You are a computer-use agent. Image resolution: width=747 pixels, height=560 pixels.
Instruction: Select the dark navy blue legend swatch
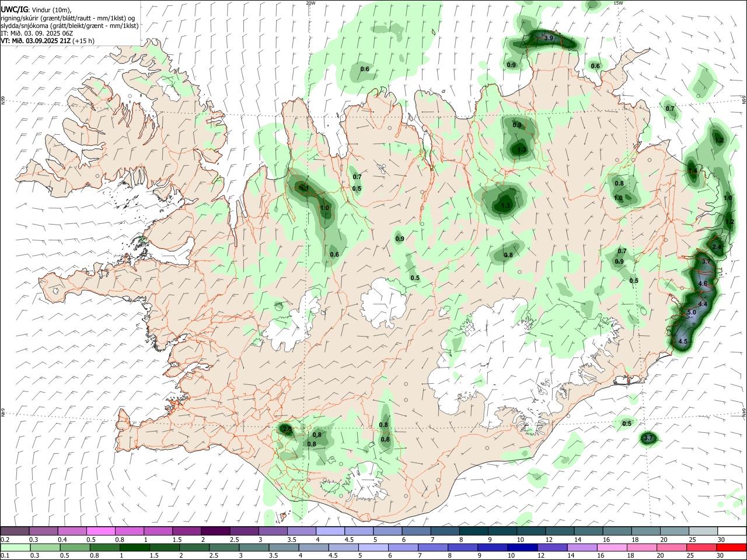pos(522,547)
